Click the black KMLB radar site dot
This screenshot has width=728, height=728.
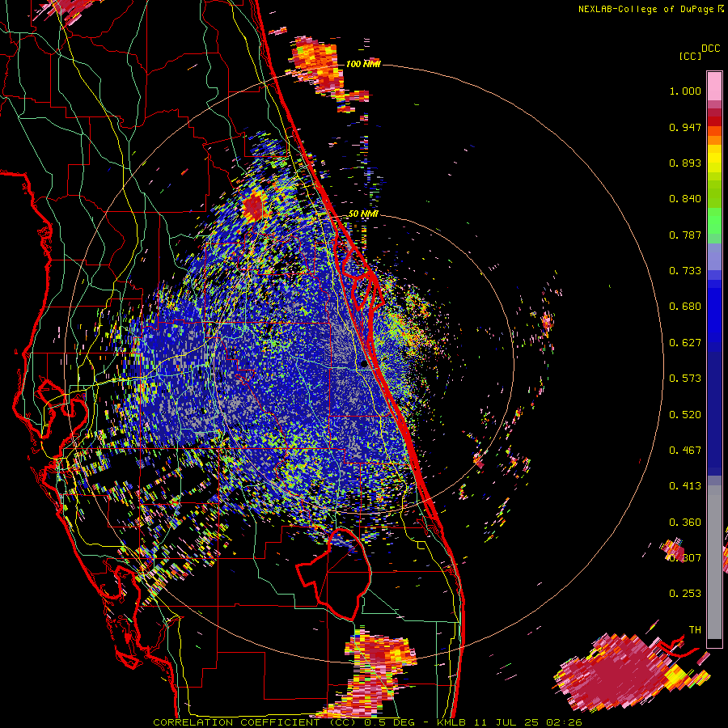click(x=364, y=365)
